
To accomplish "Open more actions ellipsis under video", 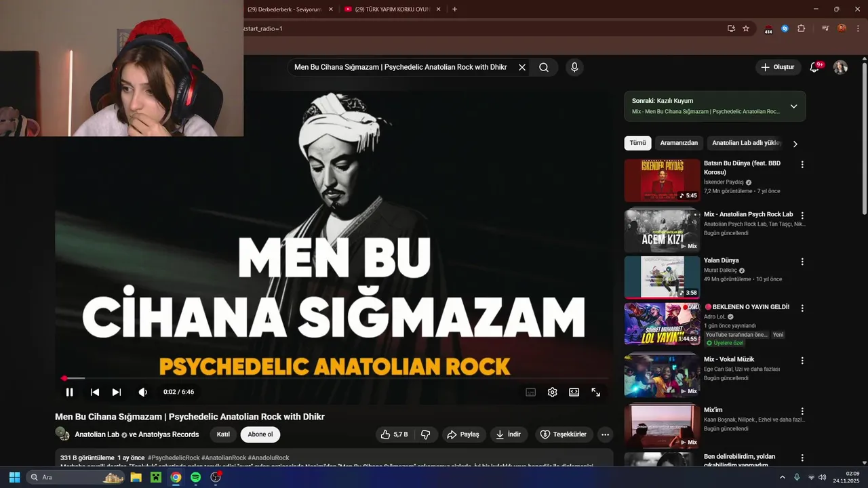I will pos(605,434).
